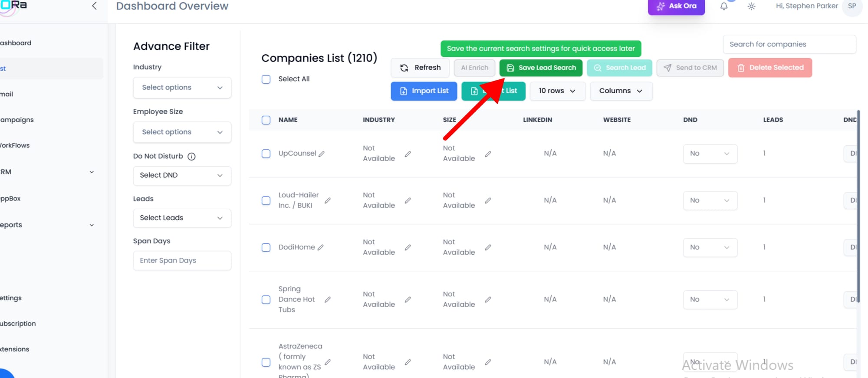Click the notification bell icon
868x378 pixels.
pyautogui.click(x=724, y=7)
